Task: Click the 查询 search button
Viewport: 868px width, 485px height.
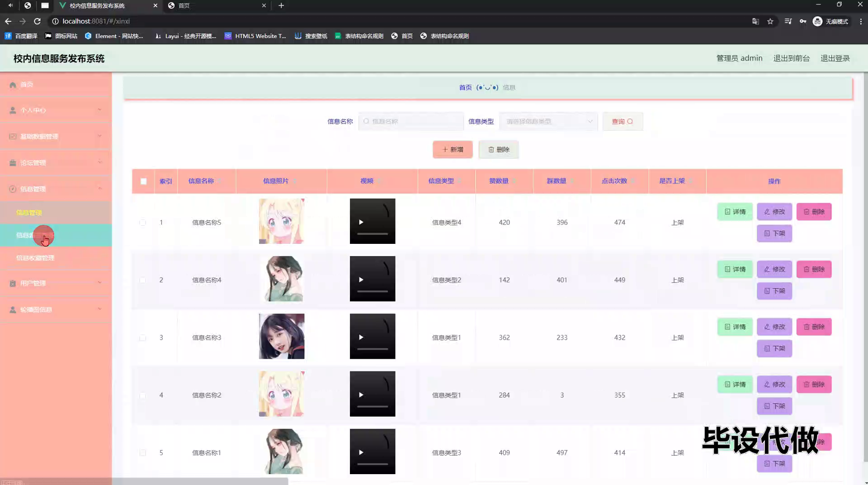Action: pos(623,121)
